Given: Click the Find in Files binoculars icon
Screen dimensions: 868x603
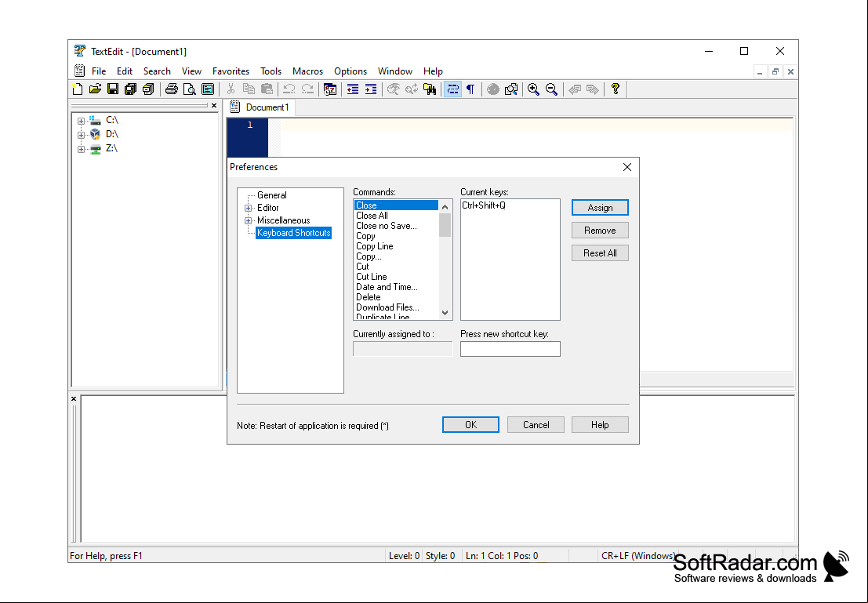Looking at the screenshot, I should (x=430, y=89).
